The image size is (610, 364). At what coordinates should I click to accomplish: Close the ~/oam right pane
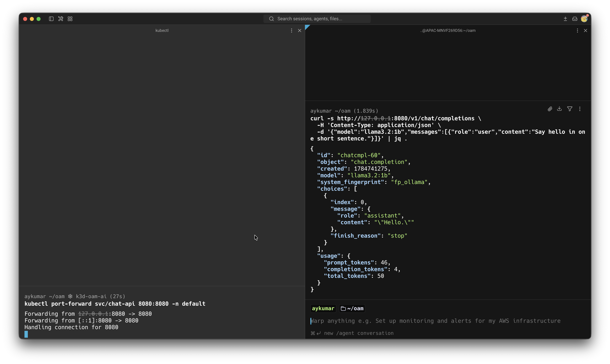point(586,30)
